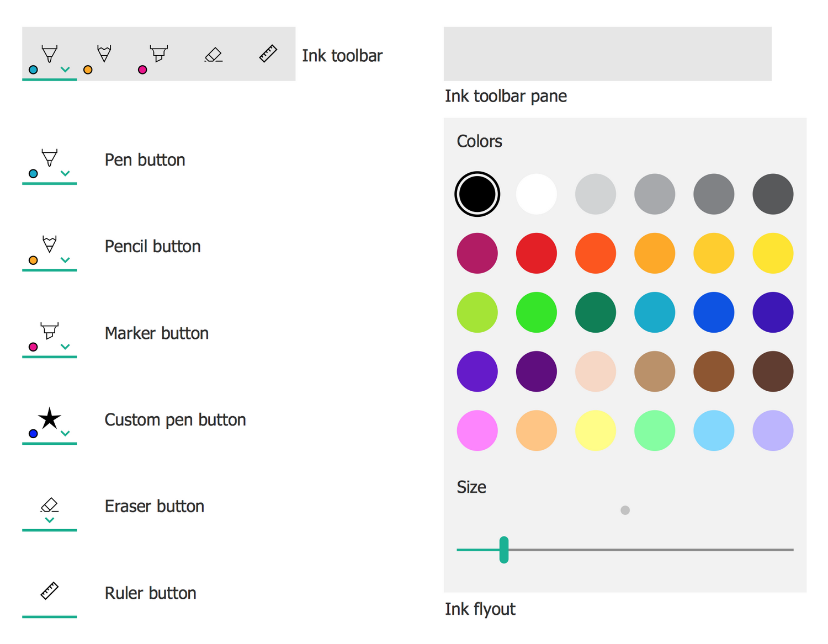Click the standalone Eraser button icon
Image resolution: width=828 pixels, height=644 pixels.
coord(50,504)
